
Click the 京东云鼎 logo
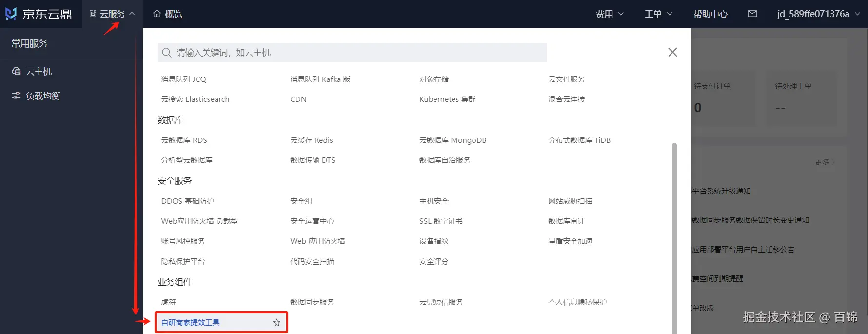click(39, 14)
